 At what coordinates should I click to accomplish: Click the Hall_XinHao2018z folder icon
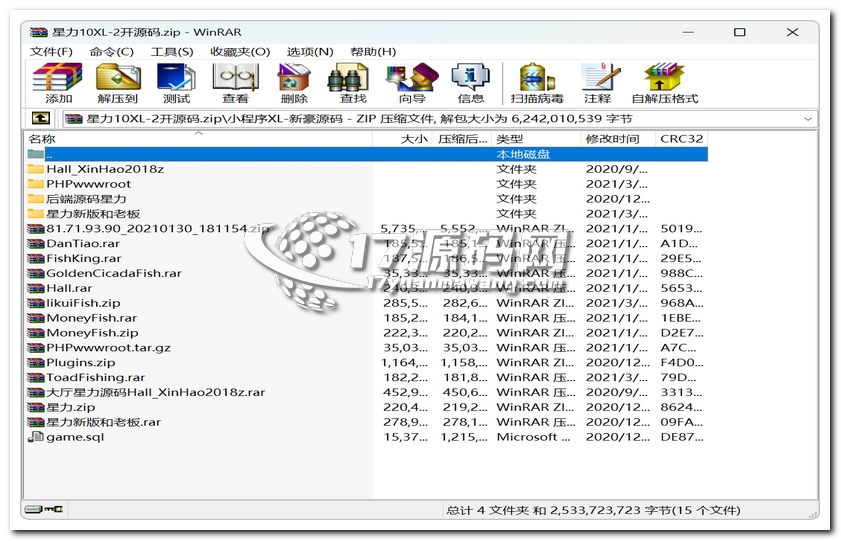point(36,169)
